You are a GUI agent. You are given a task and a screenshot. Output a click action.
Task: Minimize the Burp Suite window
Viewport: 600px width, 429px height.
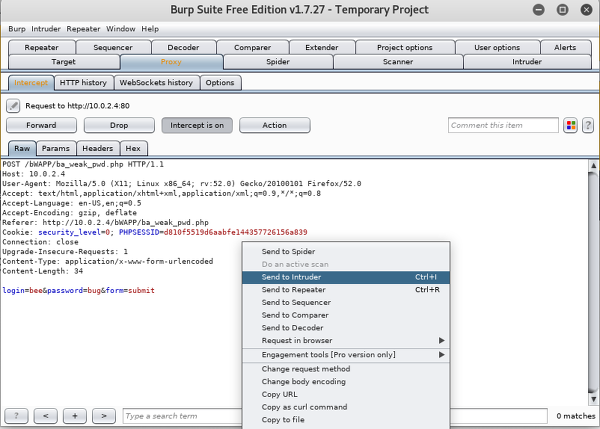click(538, 10)
